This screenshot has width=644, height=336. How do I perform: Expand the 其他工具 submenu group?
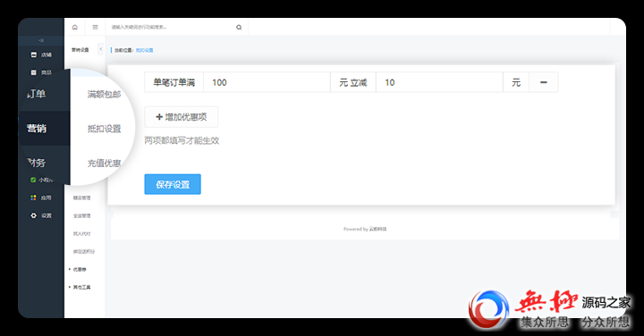[80, 287]
